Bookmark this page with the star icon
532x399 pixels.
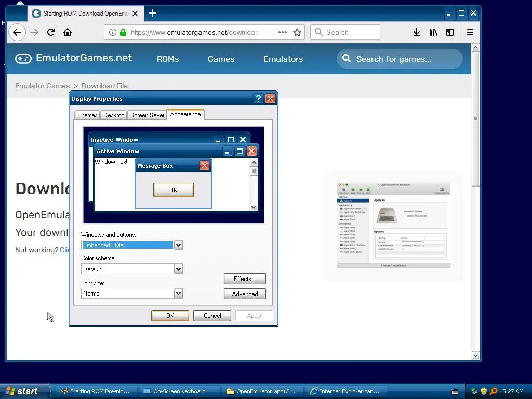[x=297, y=32]
